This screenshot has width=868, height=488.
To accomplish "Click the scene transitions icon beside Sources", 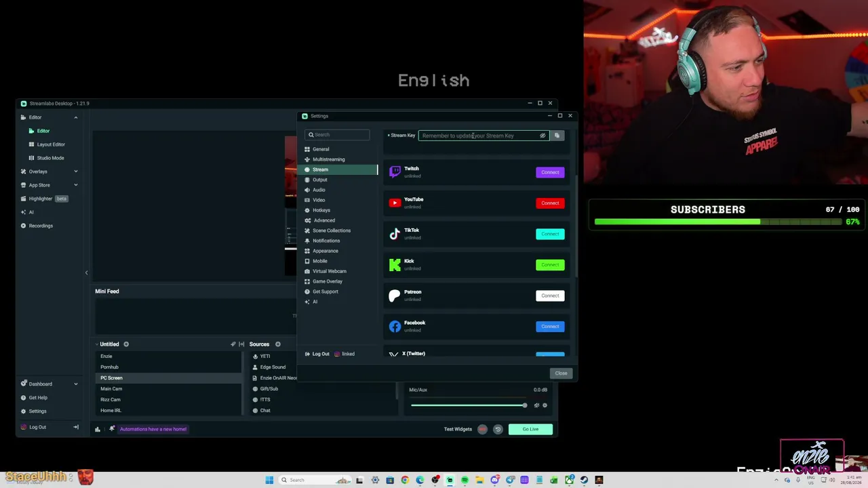I will (241, 344).
